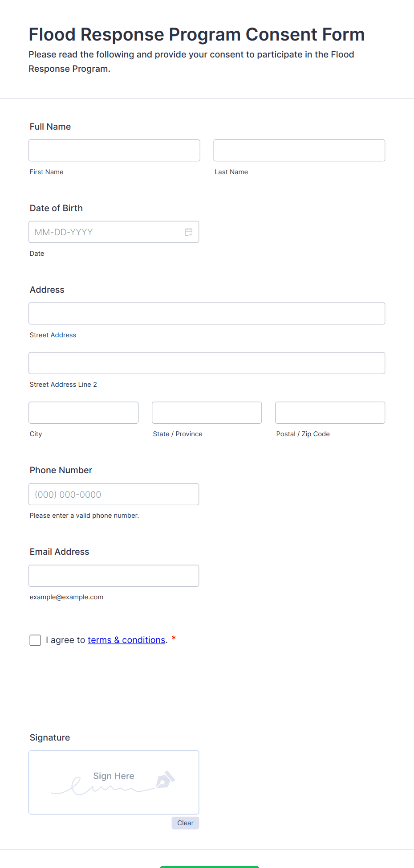Image resolution: width=414 pixels, height=868 pixels.
Task: Click into the Postal / Zip Code field
Action: (x=330, y=413)
